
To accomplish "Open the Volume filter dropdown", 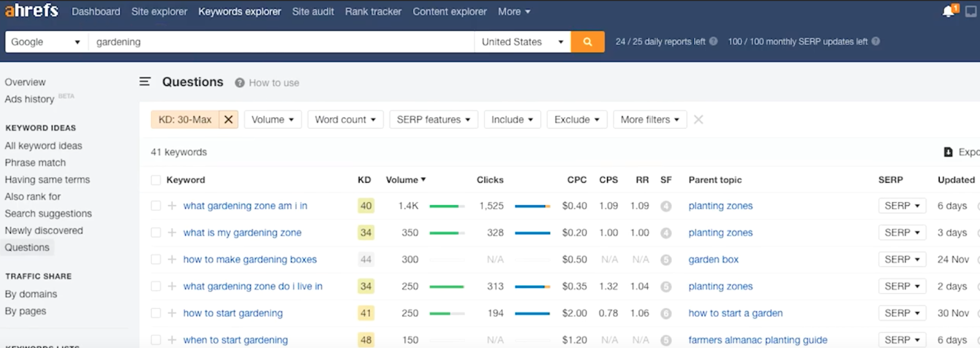I will (x=273, y=119).
